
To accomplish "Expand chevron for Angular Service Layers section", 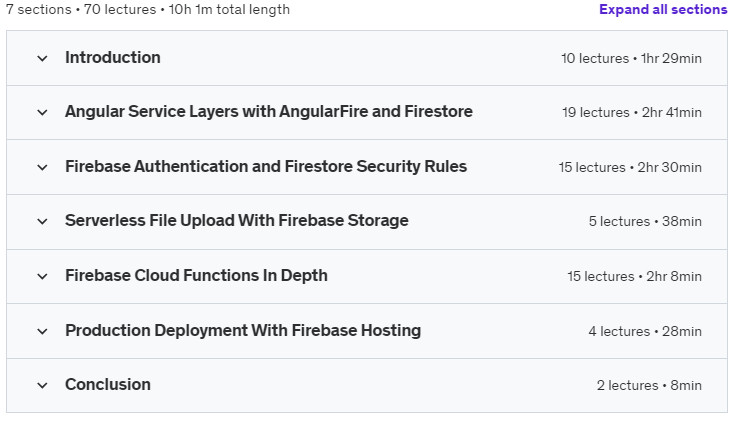I will coord(42,112).
